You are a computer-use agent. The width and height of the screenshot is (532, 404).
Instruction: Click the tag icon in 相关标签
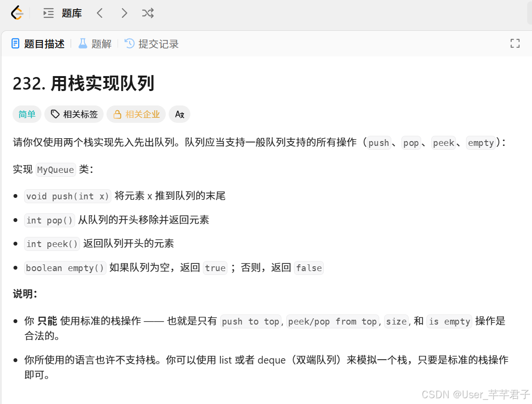[55, 114]
